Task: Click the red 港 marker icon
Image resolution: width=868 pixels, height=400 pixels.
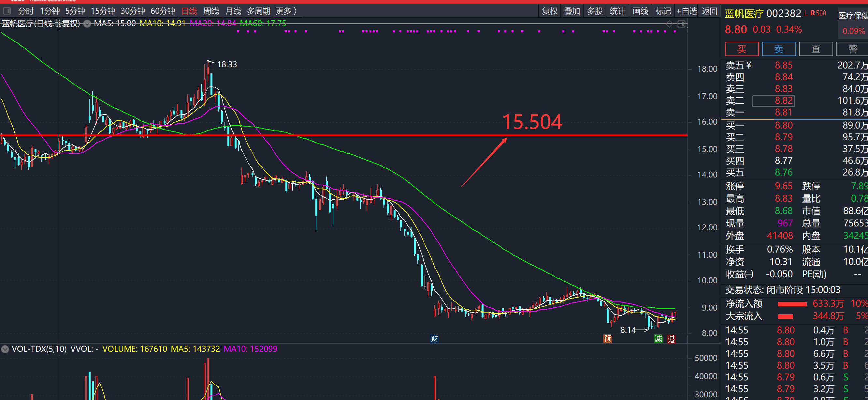Action: coord(671,339)
